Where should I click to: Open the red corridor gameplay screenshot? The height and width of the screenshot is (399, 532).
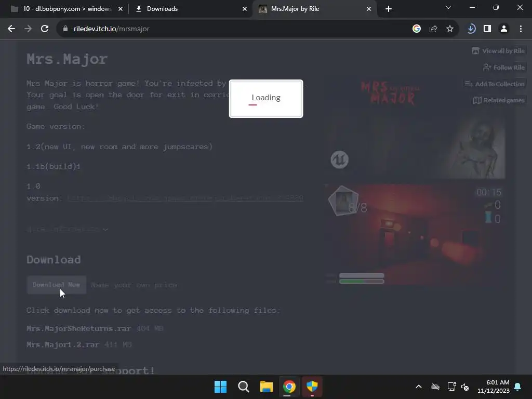[x=415, y=234]
